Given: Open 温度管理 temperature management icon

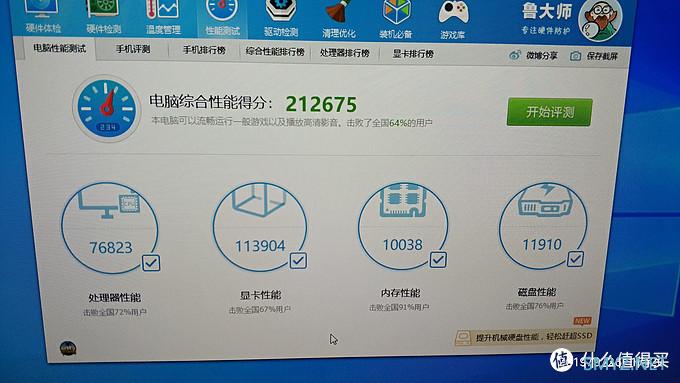Looking at the screenshot, I should coord(163,17).
